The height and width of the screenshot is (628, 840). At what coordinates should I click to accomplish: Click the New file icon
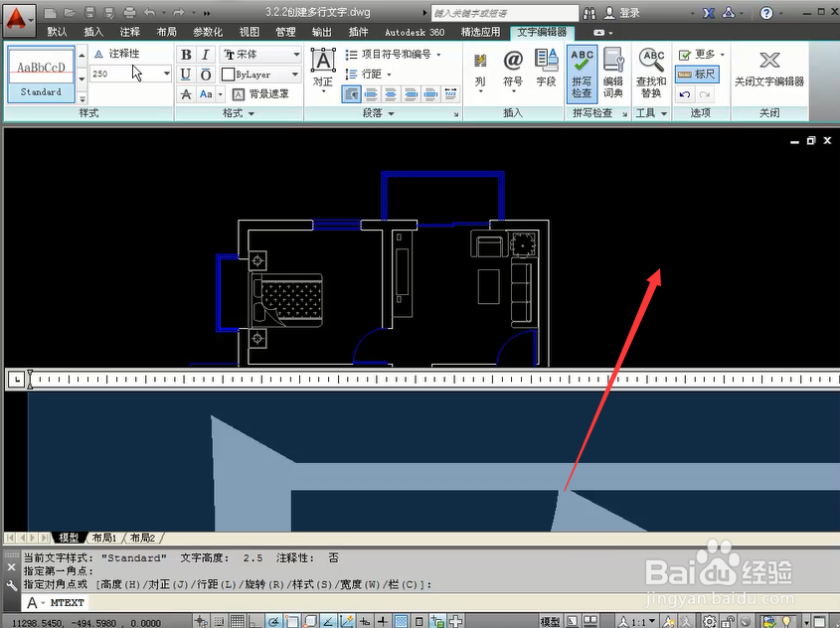point(50,12)
